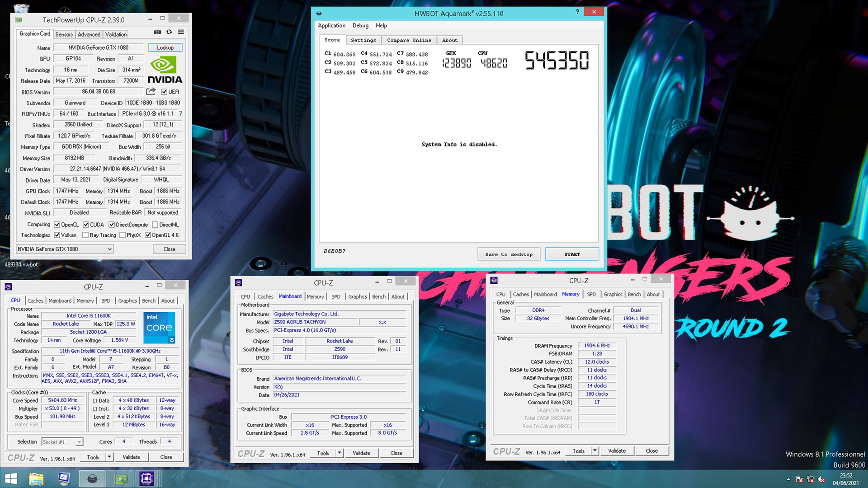This screenshot has height=488, width=868.
Task: Open the GPU-Z hamburger menu
Action: tap(181, 32)
